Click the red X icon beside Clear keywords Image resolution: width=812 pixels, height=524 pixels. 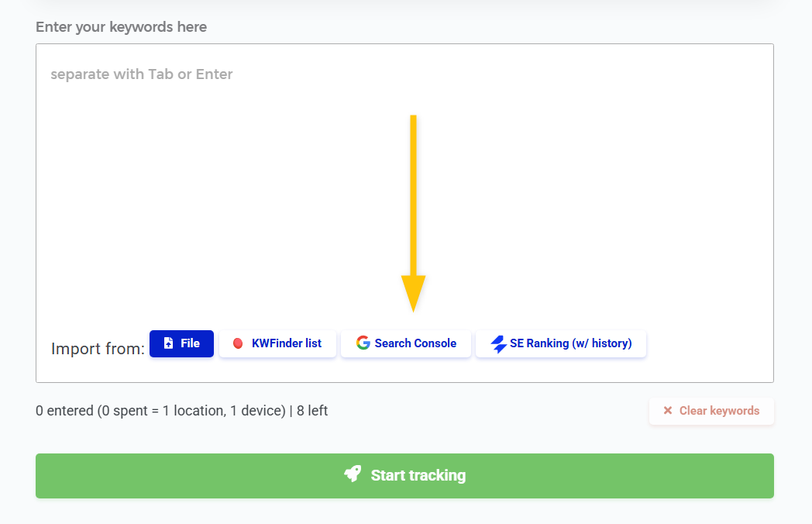(x=668, y=411)
